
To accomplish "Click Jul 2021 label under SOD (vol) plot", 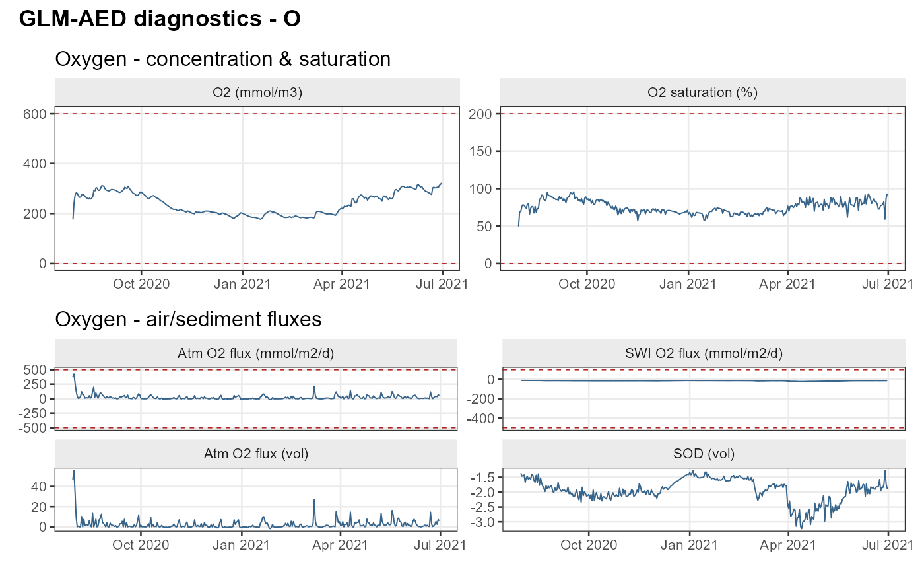I will (x=888, y=545).
